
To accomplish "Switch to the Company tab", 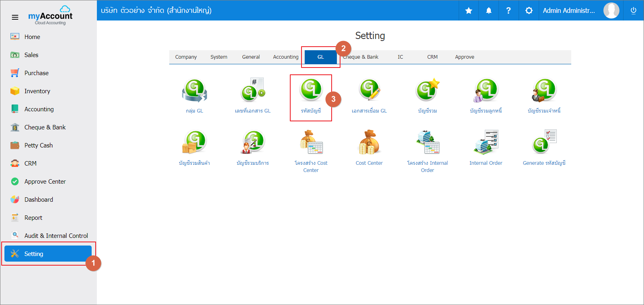I will (x=186, y=57).
